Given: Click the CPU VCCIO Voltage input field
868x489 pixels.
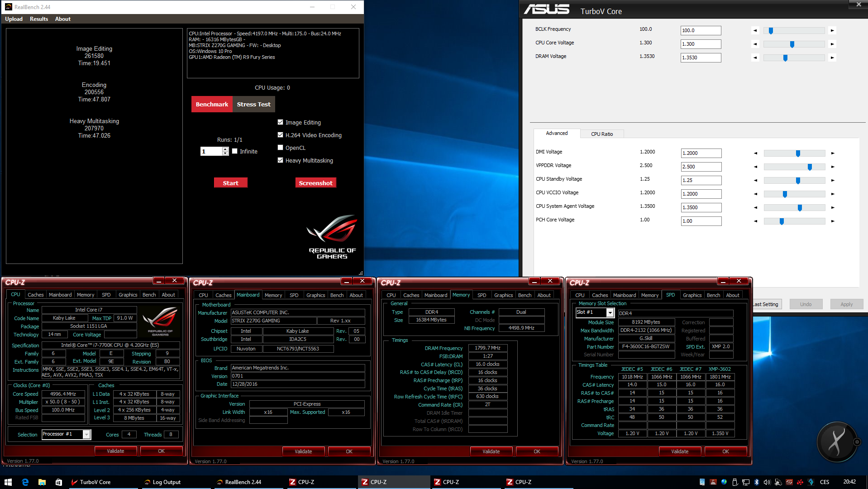Looking at the screenshot, I should 701,194.
